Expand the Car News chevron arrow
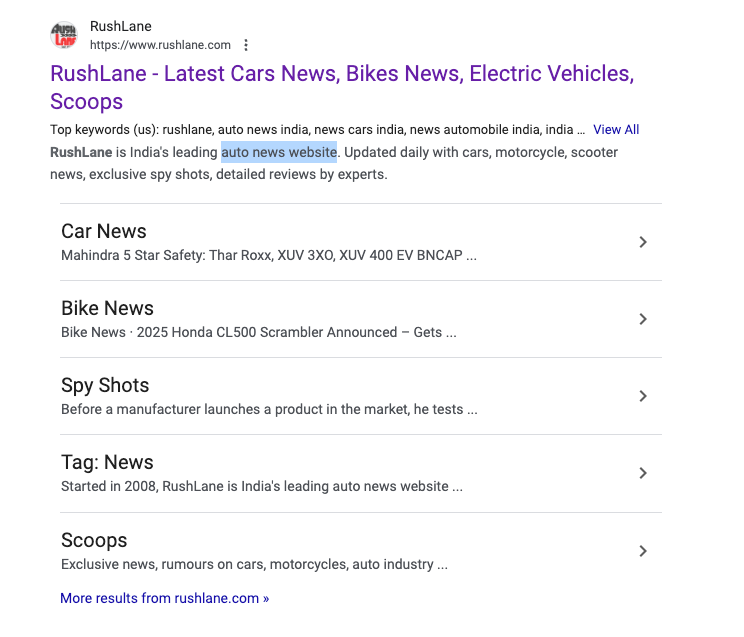 (643, 242)
